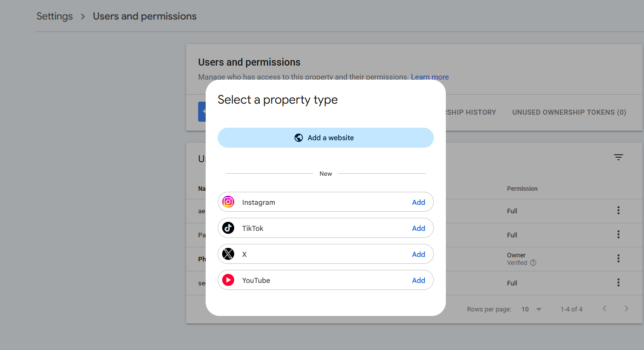Open the filter icon in users table

pos(618,157)
